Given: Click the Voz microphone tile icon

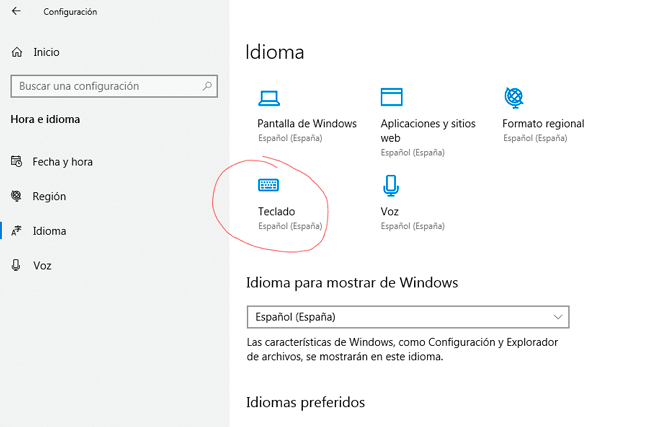Looking at the screenshot, I should pos(391,185).
